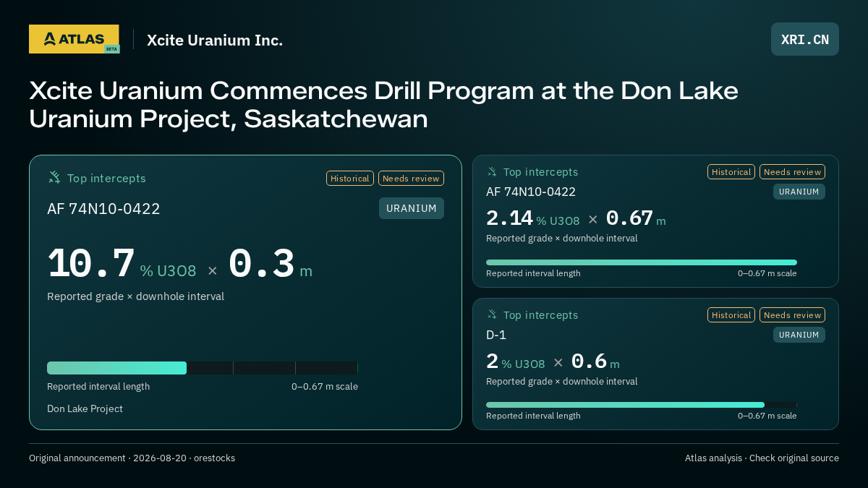Select Needs review tag in the D-1 card

pyautogui.click(x=792, y=314)
